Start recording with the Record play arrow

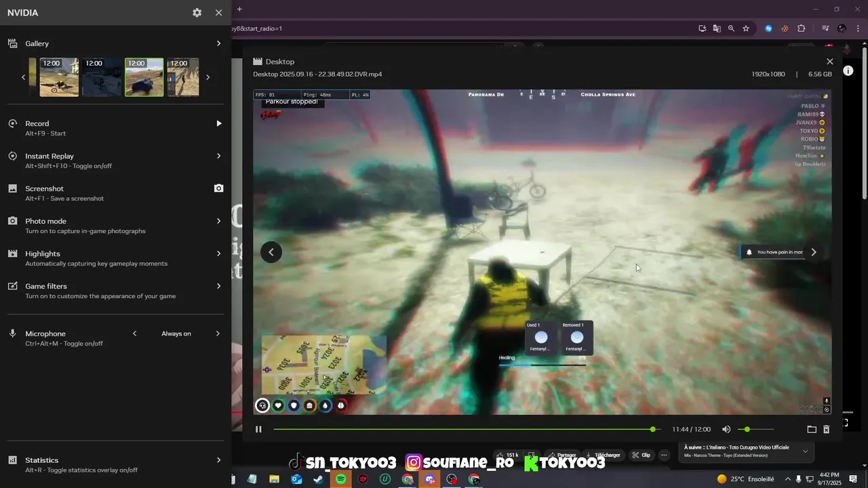pos(218,123)
